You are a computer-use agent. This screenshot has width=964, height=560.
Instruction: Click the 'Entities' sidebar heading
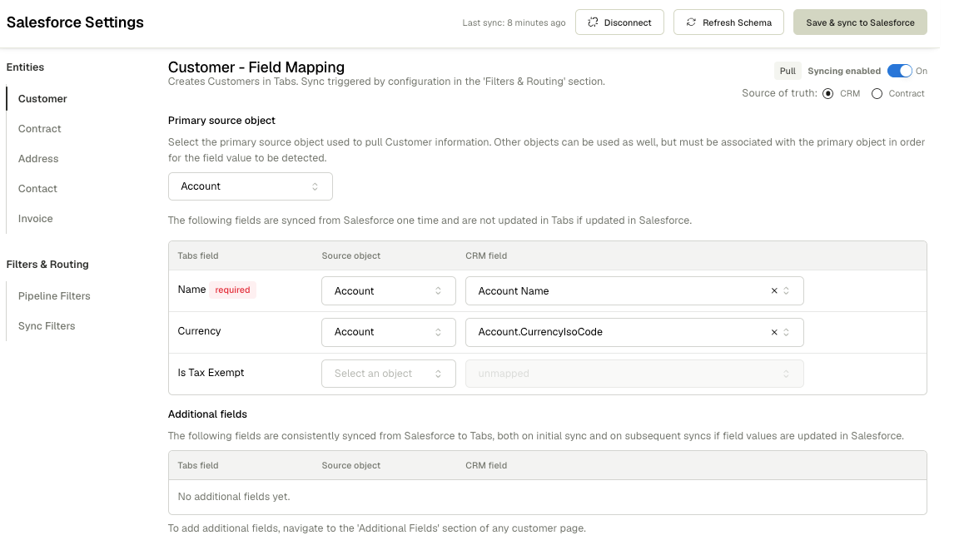pos(25,67)
